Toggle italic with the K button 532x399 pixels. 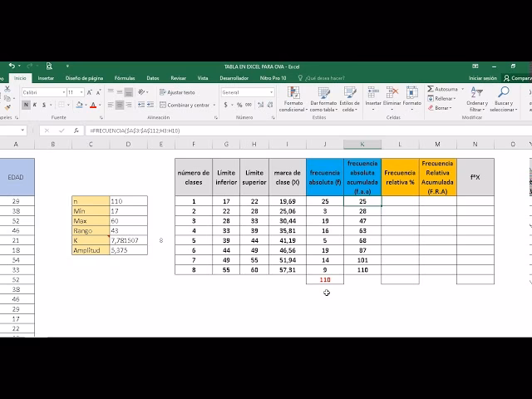click(35, 105)
